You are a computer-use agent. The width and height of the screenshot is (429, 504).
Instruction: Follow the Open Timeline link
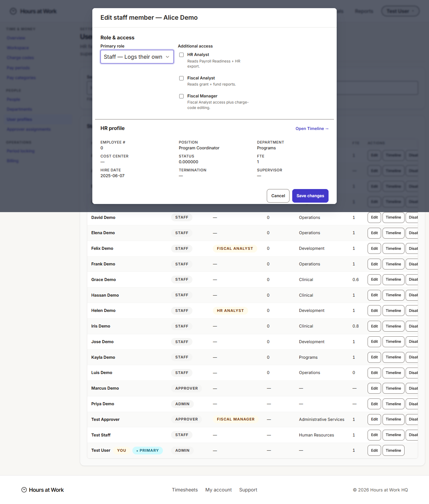pyautogui.click(x=312, y=129)
